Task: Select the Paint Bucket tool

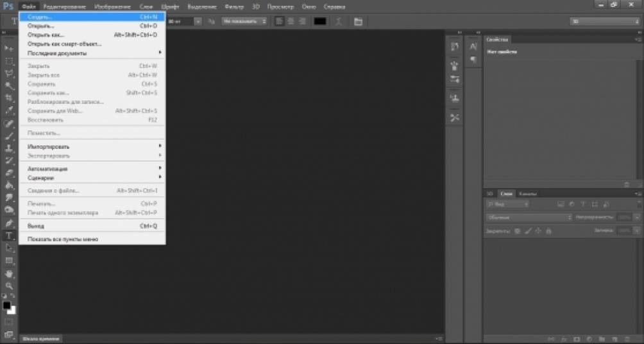Action: 8,185
